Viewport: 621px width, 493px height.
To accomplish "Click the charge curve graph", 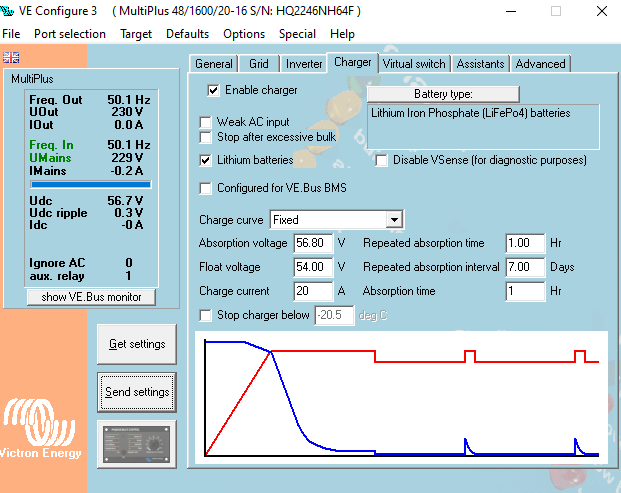I will click(401, 398).
